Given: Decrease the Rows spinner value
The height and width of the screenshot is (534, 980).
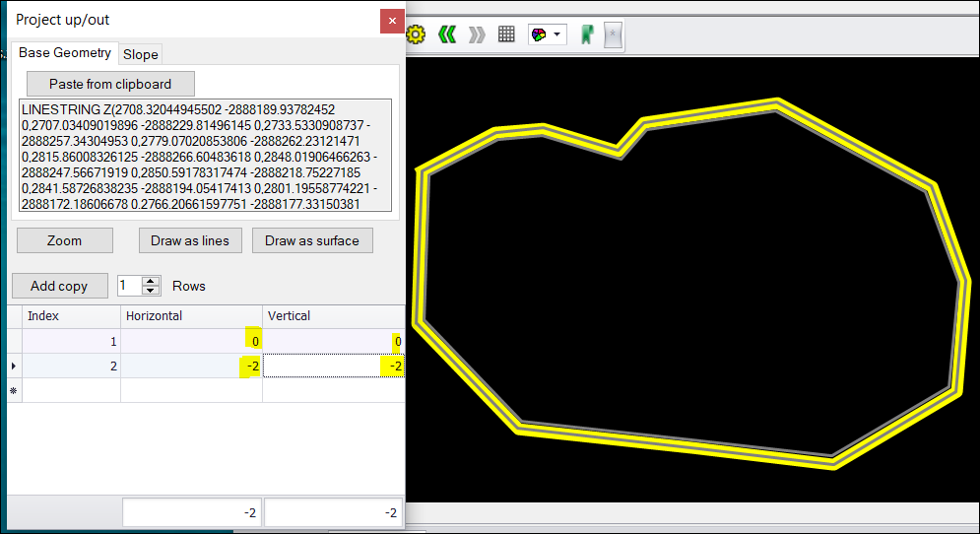Looking at the screenshot, I should pyautogui.click(x=151, y=291).
